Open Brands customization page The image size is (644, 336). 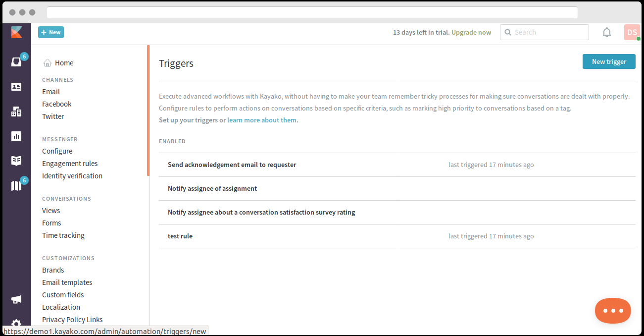(53, 270)
